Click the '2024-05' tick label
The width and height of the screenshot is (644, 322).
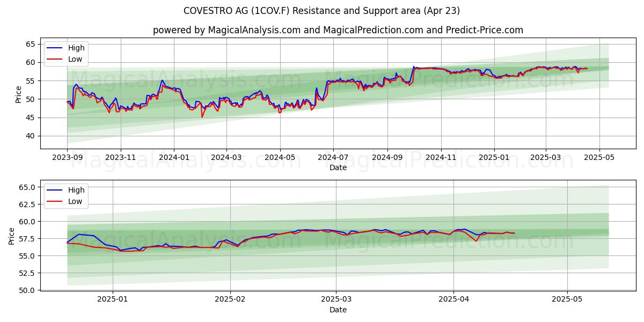point(280,158)
